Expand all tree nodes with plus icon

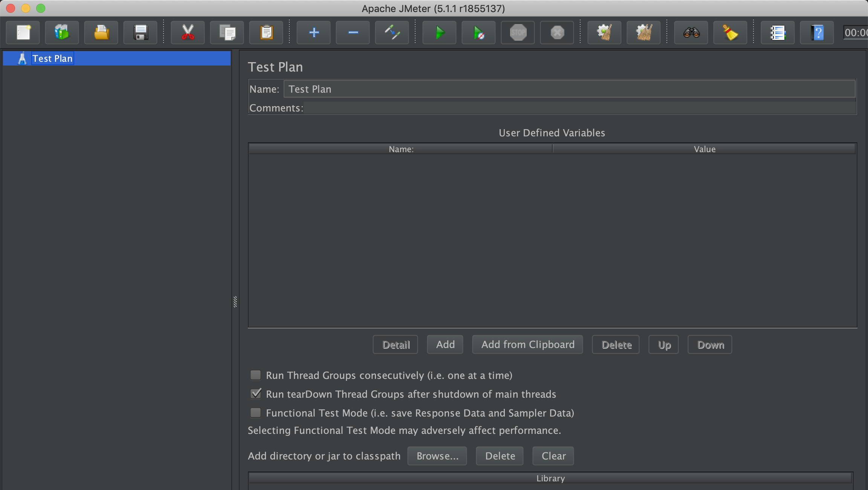(x=313, y=33)
